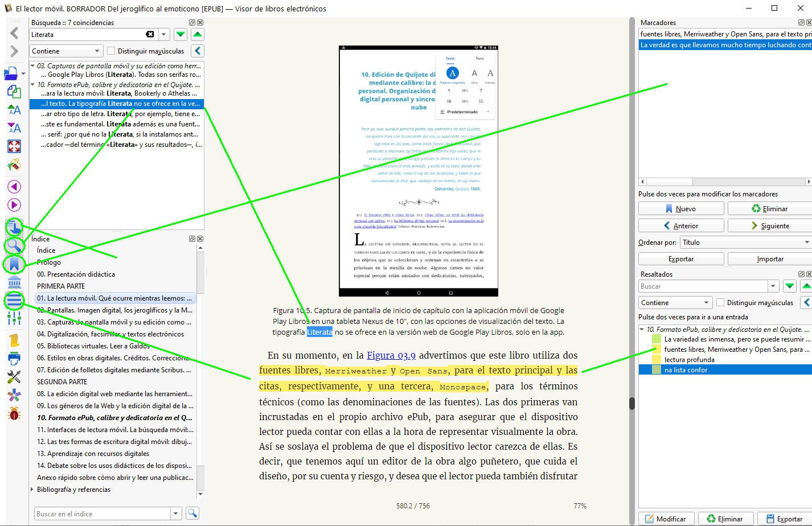The image size is (812, 526).
Task: Close the Índice panel
Action: [200, 239]
